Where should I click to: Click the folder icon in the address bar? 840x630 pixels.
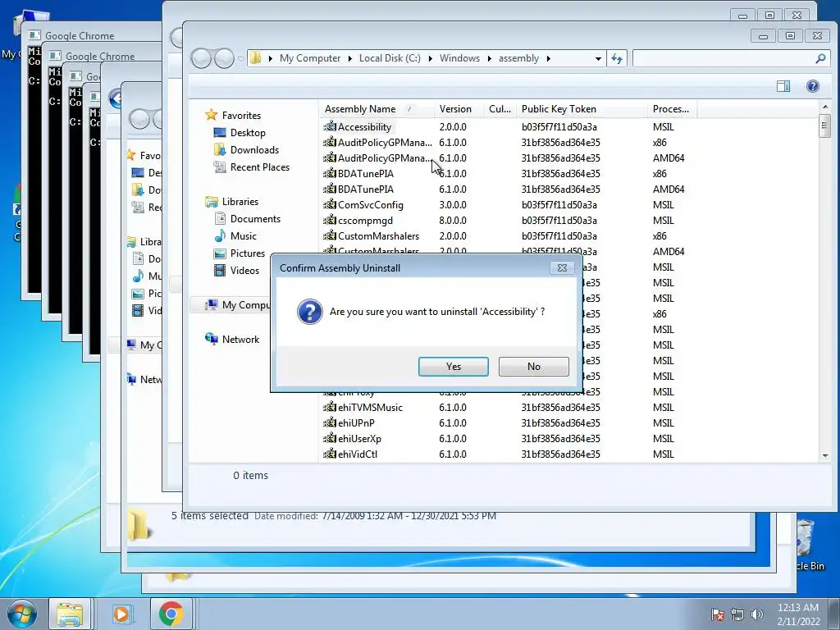pyautogui.click(x=256, y=58)
